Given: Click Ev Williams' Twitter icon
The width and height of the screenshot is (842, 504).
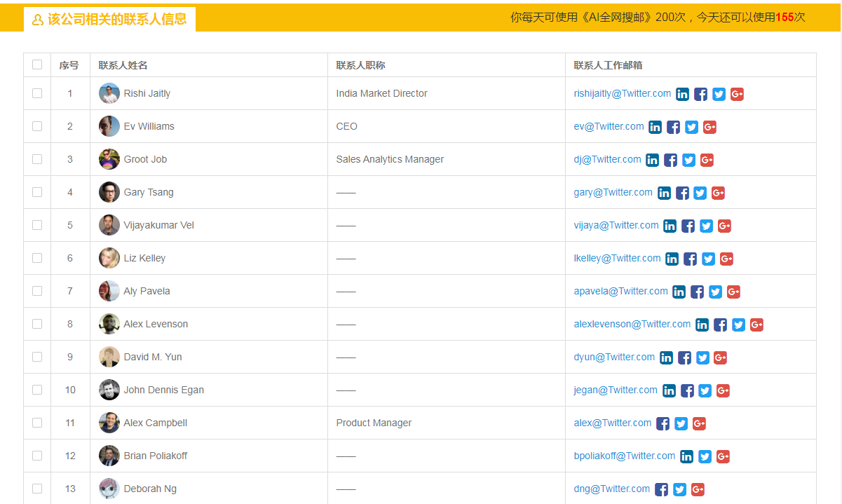Looking at the screenshot, I should click(x=691, y=128).
